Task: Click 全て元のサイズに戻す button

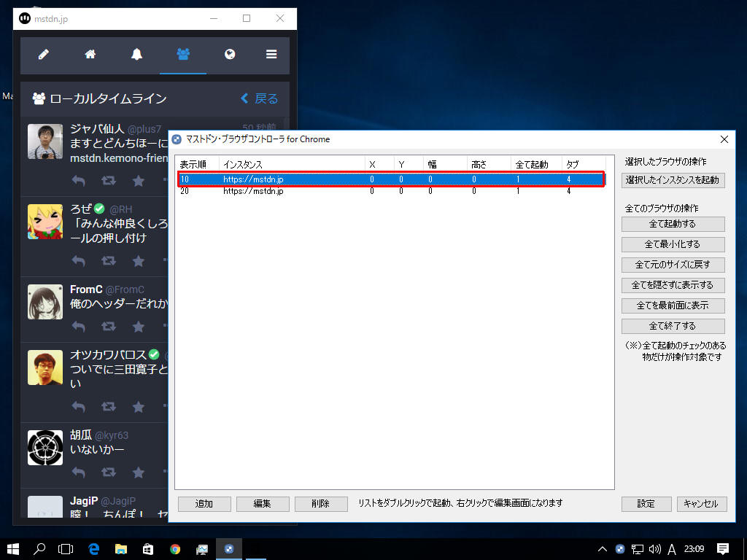Action: point(673,265)
